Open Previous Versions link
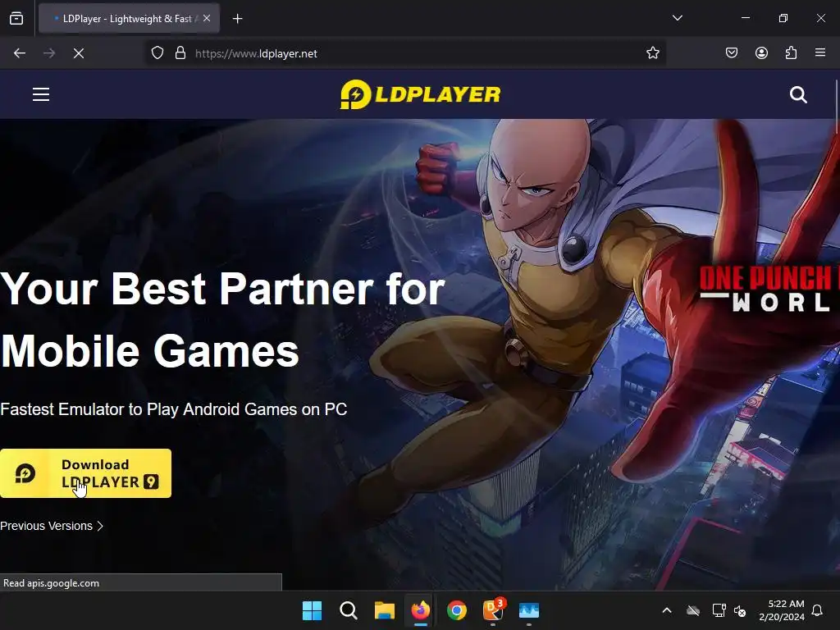The image size is (840, 630). pyautogui.click(x=52, y=526)
